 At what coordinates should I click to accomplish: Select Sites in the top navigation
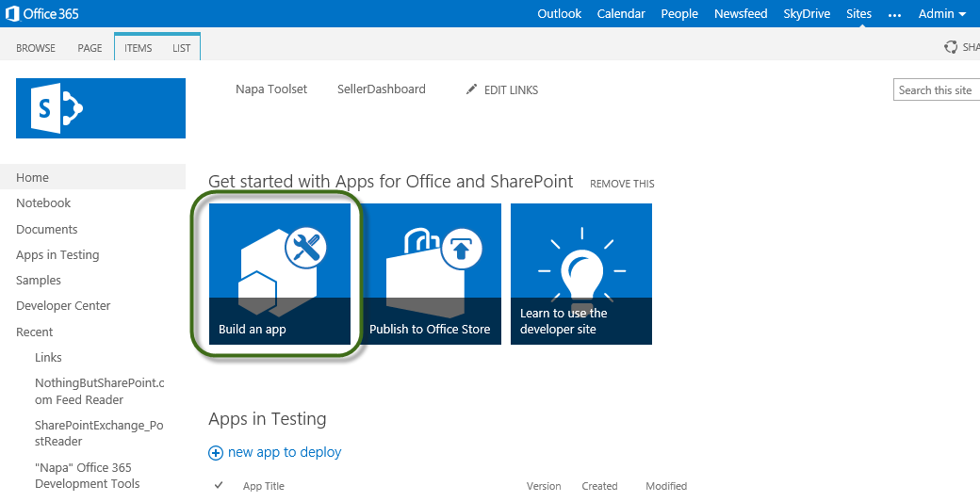pyautogui.click(x=858, y=14)
